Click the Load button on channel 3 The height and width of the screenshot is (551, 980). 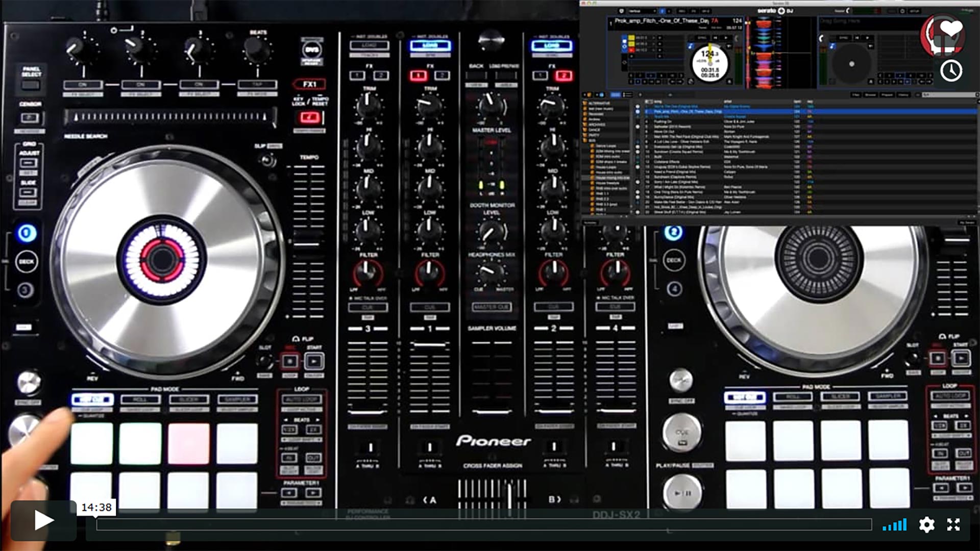pos(369,45)
